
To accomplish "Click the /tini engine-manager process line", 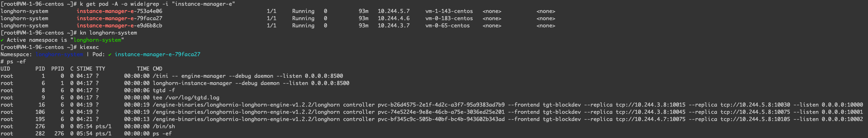I will 248,76.
